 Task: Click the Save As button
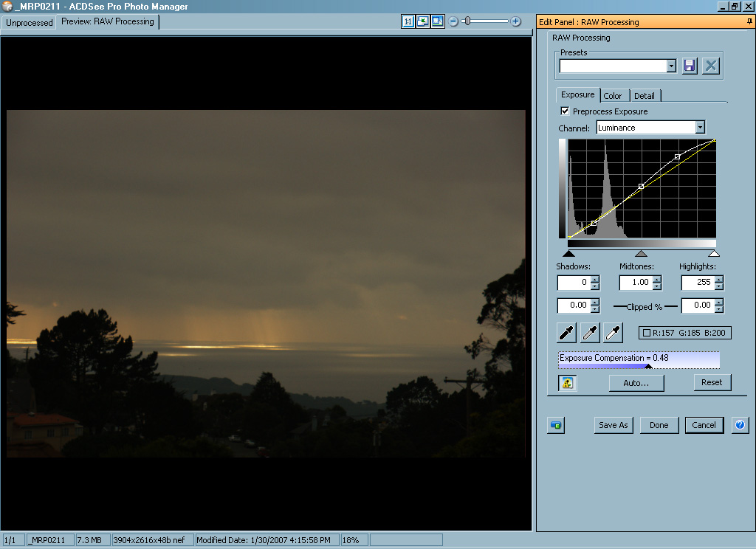(613, 425)
